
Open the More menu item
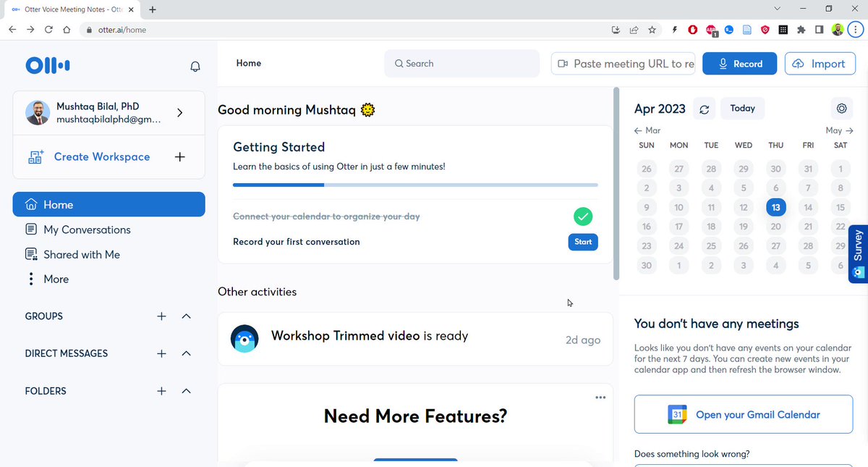56,279
